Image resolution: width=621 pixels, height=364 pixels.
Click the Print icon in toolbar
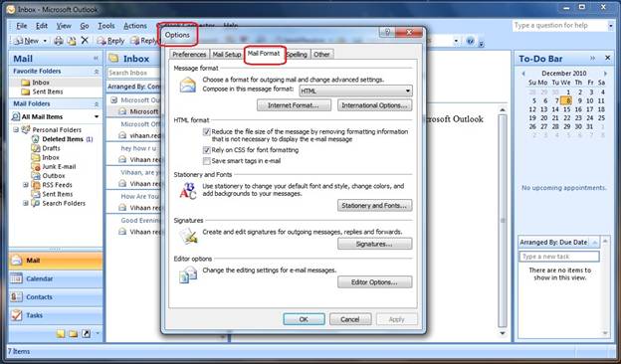59,41
